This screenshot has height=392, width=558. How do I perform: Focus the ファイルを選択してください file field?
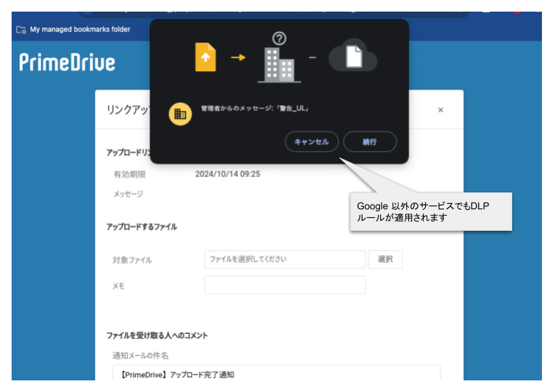pos(285,259)
